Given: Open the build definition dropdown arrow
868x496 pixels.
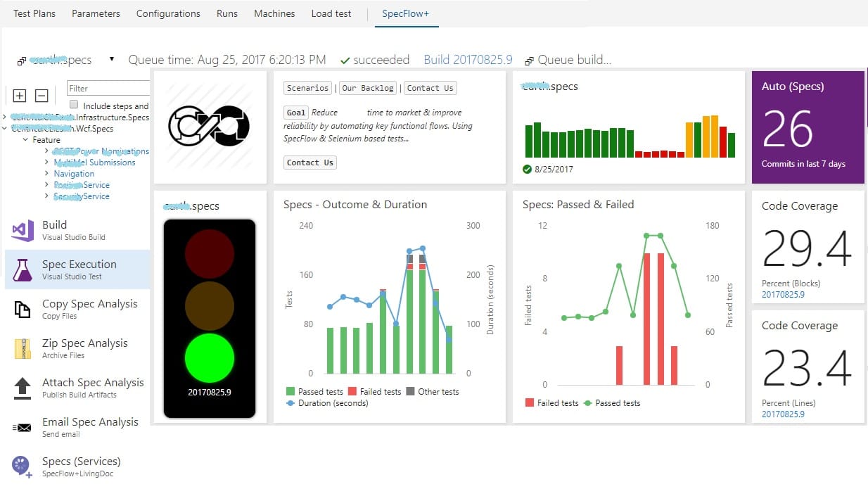Looking at the screenshot, I should (112, 60).
